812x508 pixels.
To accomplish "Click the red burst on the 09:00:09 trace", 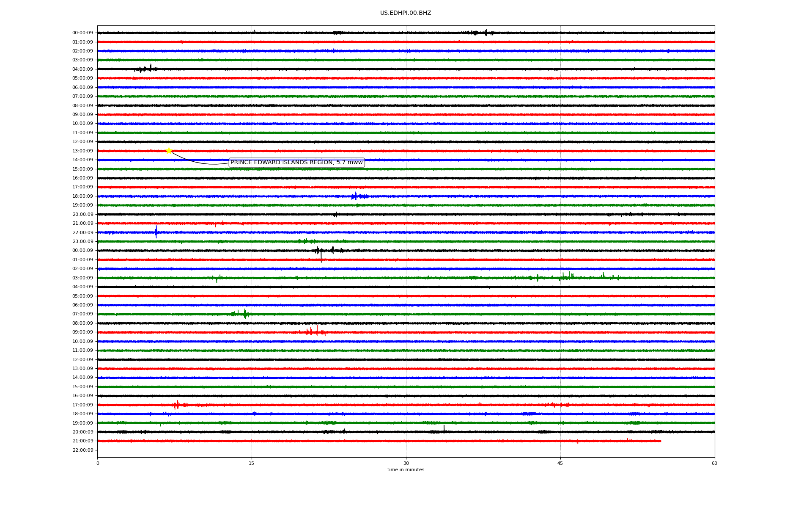I will tap(316, 332).
